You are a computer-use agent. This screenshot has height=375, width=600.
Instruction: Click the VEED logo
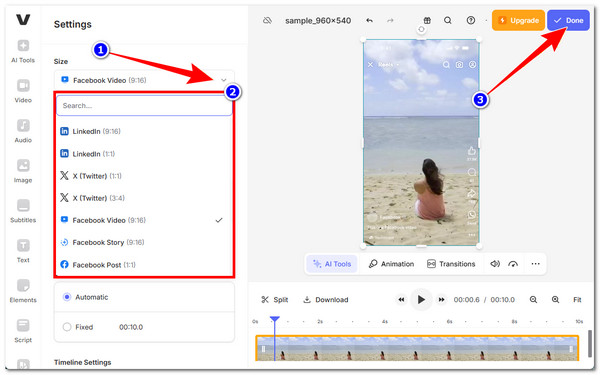[23, 19]
